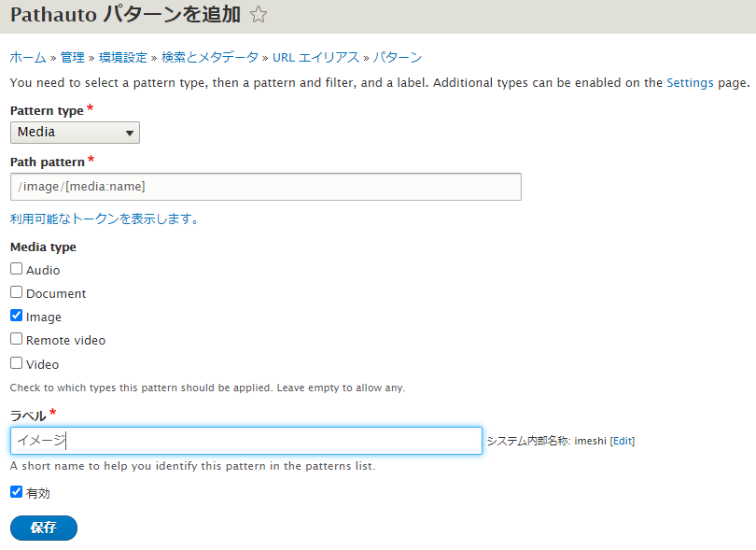The width and height of the screenshot is (756, 550).
Task: Check the Audio media type checkbox
Action: point(17,269)
